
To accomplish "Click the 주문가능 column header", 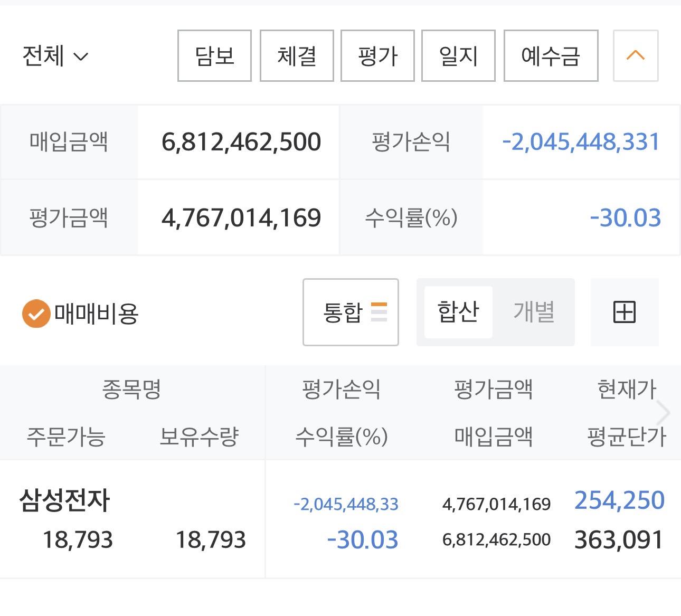I will [x=66, y=437].
